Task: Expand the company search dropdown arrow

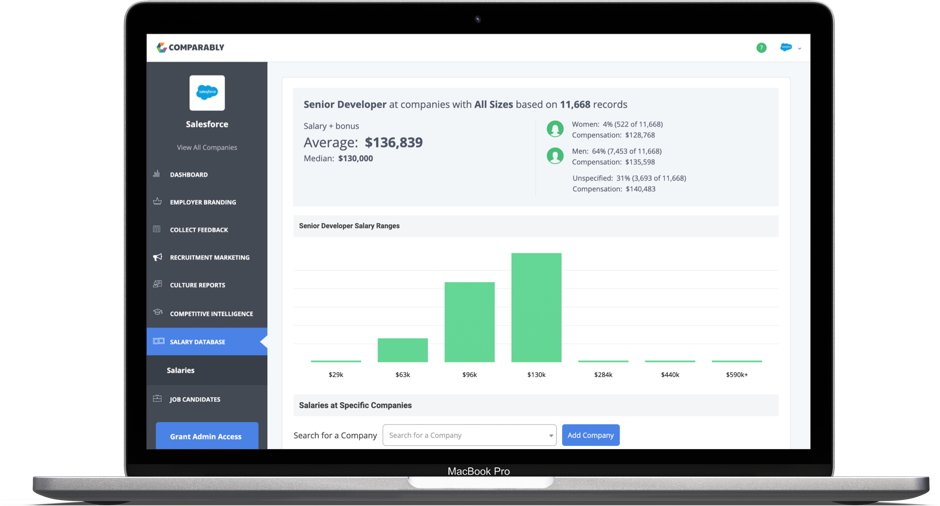Action: 550,436
